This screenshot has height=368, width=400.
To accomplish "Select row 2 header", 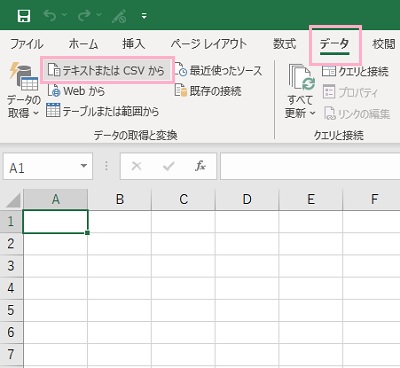I will click(11, 244).
